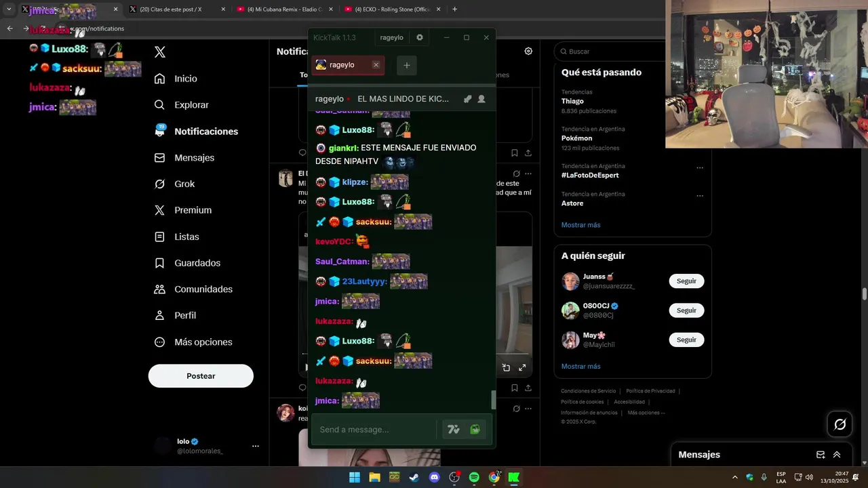Open File Explorer from taskbar
Image resolution: width=868 pixels, height=488 pixels.
(374, 478)
